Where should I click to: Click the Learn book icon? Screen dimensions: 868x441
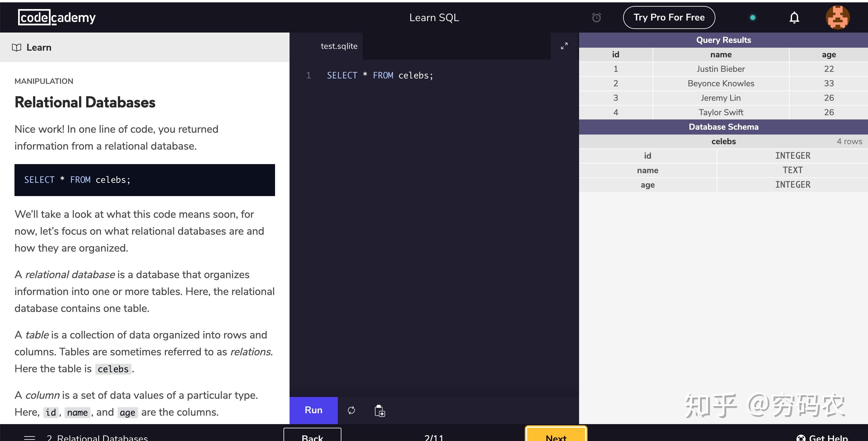click(17, 47)
